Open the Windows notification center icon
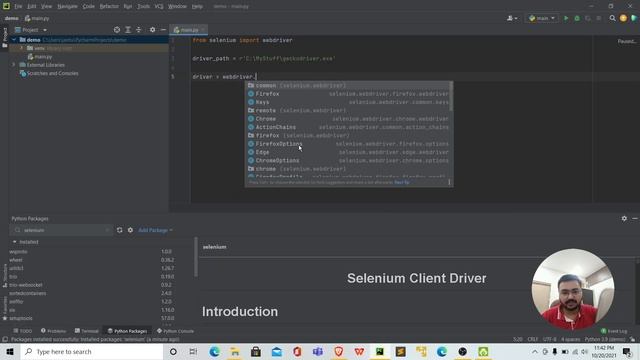640x360 pixels. click(x=627, y=351)
